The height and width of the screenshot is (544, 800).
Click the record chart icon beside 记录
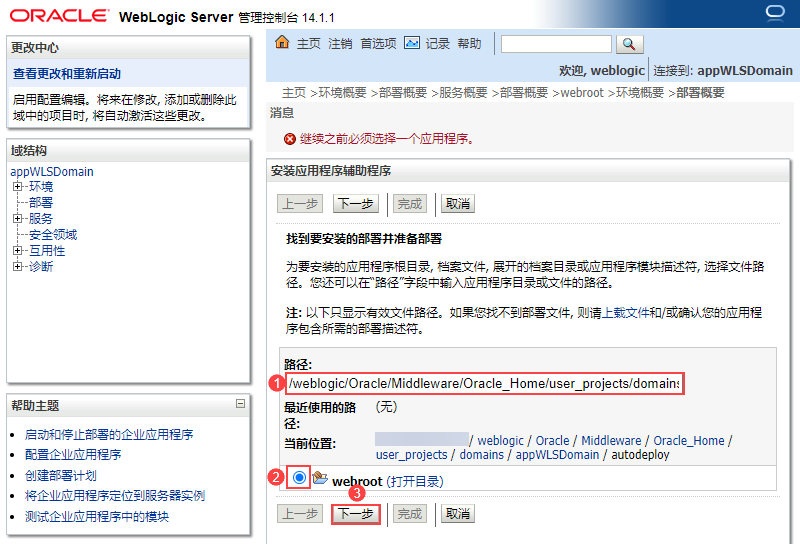(x=412, y=42)
